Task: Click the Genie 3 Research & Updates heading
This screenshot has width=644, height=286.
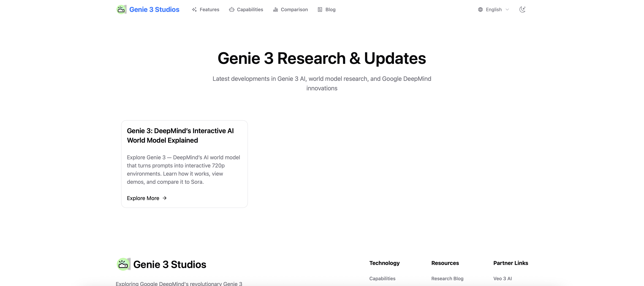Action: (x=322, y=58)
